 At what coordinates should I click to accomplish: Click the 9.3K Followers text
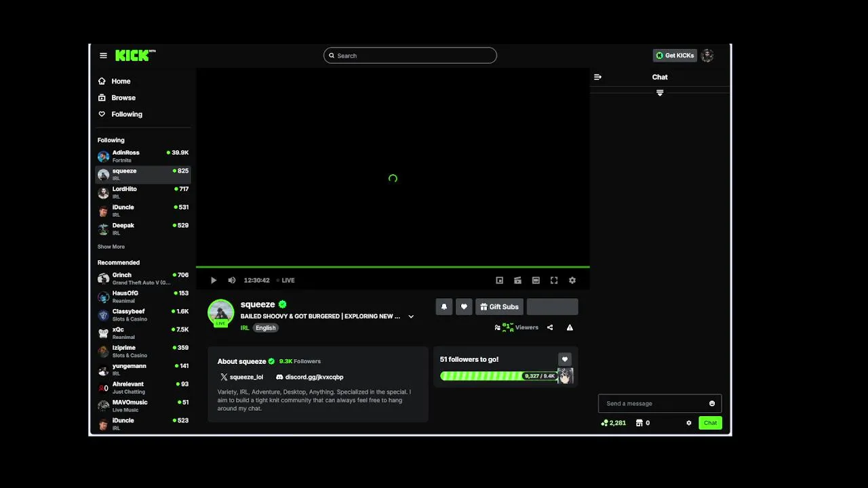(x=300, y=361)
